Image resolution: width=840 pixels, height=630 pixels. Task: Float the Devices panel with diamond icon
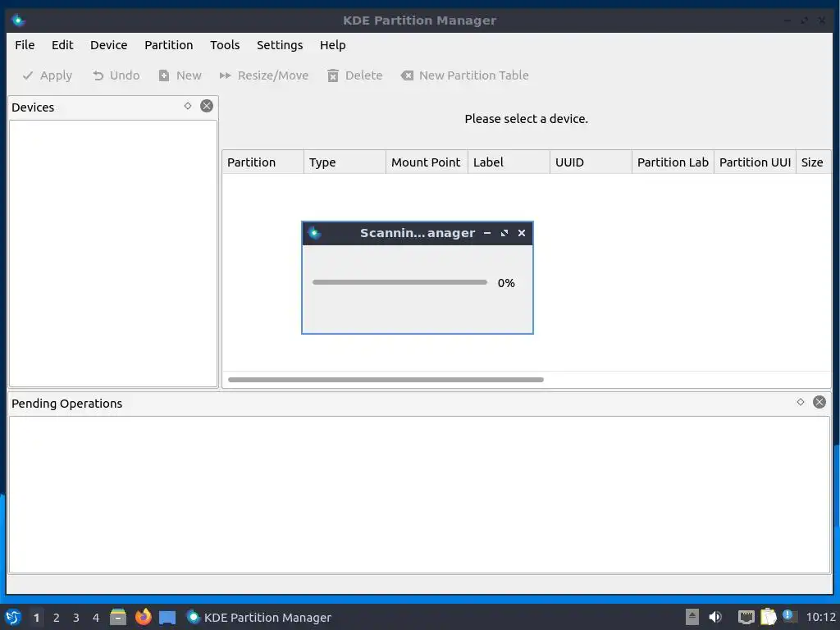(188, 106)
